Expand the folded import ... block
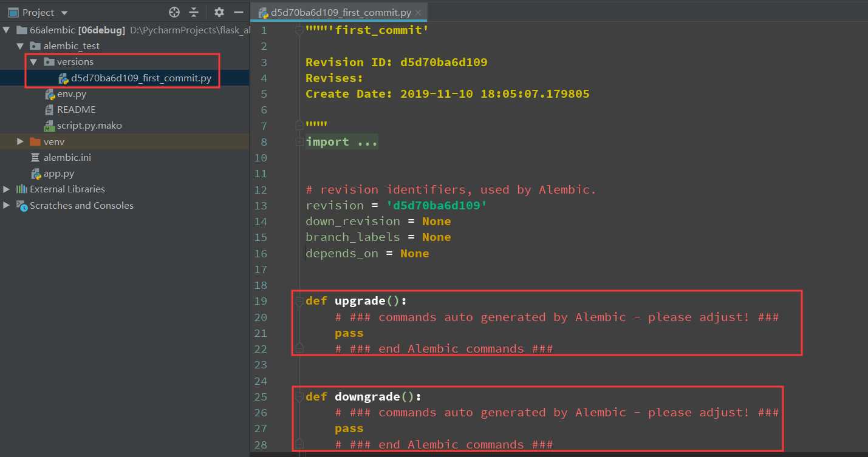This screenshot has height=457, width=868. coord(341,141)
